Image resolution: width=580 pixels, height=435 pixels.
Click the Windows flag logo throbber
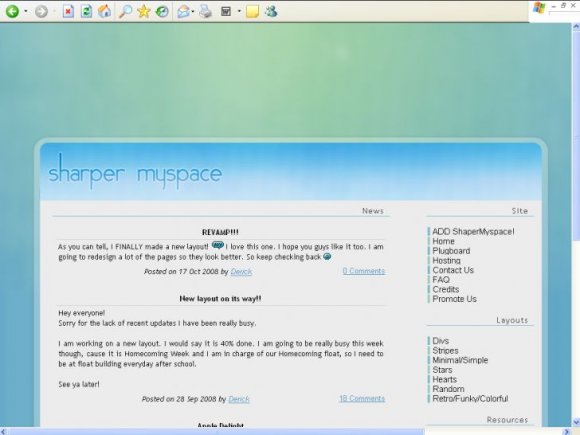(x=539, y=8)
